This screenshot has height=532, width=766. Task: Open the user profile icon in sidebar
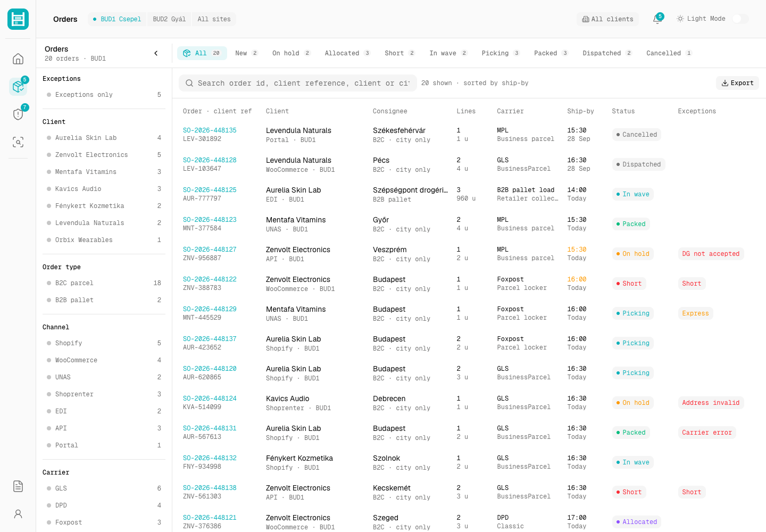coord(18,514)
